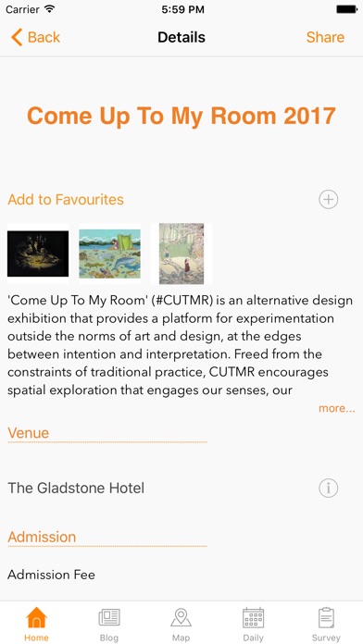Tap the back chevron arrow
The height and width of the screenshot is (644, 363).
point(17,37)
